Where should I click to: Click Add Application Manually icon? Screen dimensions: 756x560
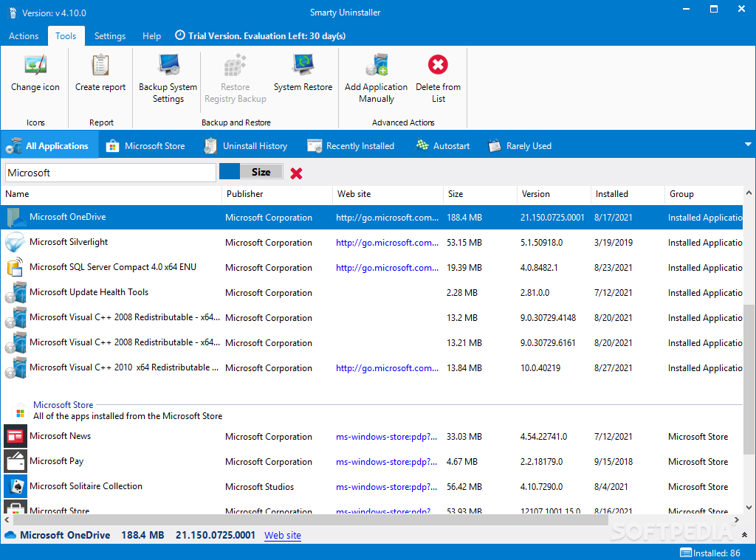(x=376, y=68)
